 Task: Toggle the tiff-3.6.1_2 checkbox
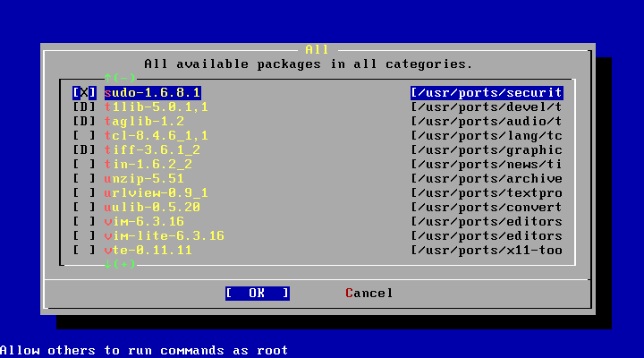pos(84,150)
